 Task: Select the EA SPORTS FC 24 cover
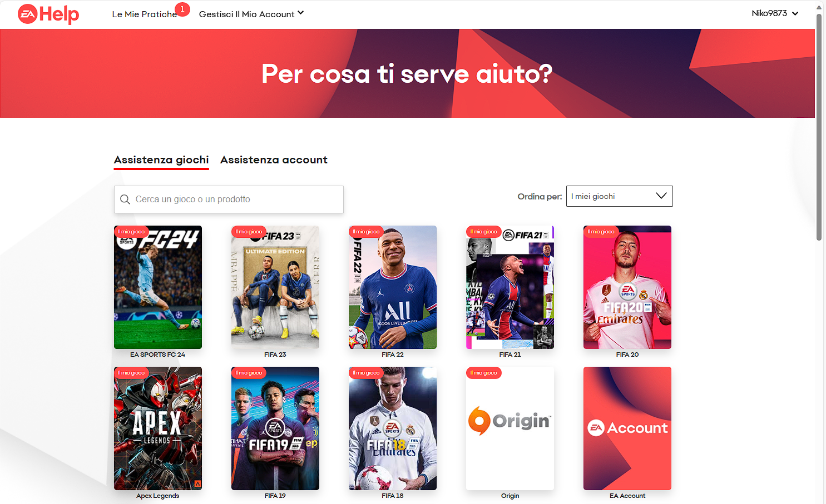coord(158,287)
